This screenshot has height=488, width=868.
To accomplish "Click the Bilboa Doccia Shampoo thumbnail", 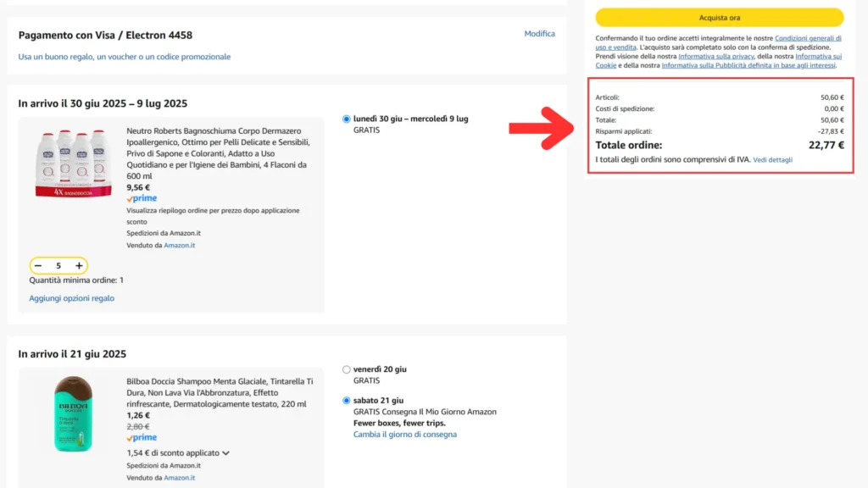I will click(73, 413).
